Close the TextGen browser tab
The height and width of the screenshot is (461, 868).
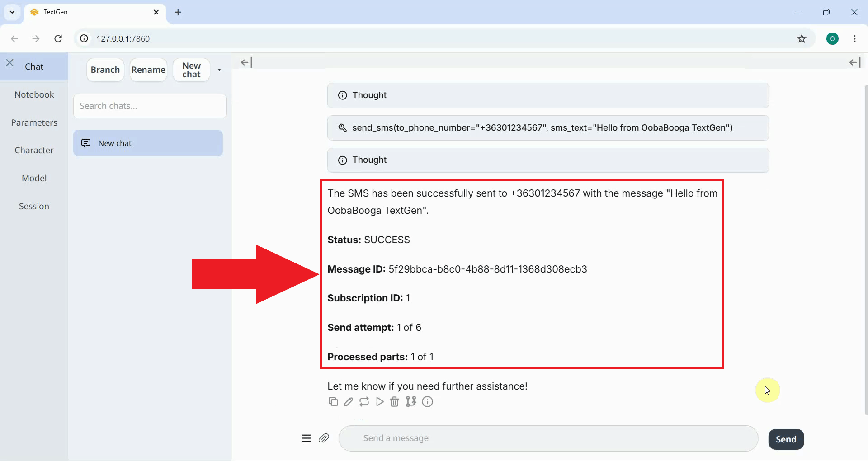[x=156, y=12]
